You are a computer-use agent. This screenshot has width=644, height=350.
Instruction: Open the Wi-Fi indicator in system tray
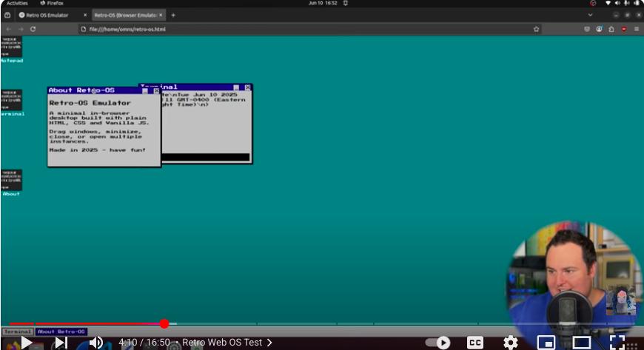(608, 3)
